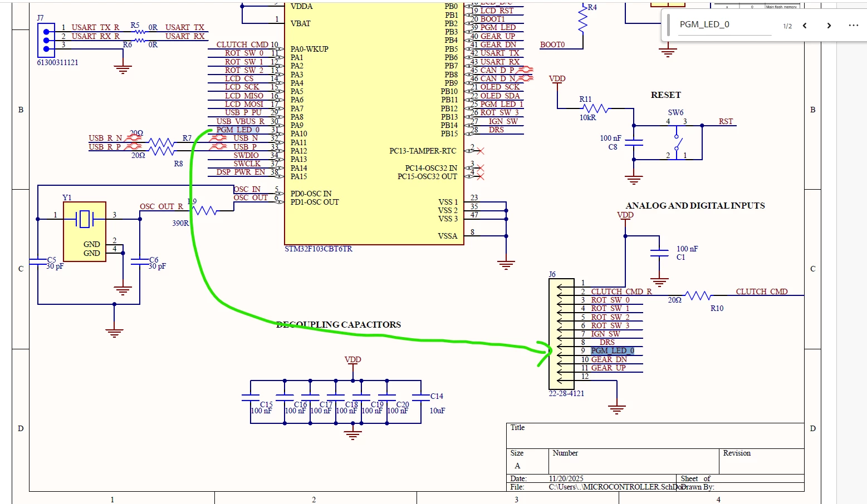Screen dimensions: 867x504
Task: Select highlighted PGM LED 0 beside MCU pin 31
Action: pyautogui.click(x=238, y=130)
